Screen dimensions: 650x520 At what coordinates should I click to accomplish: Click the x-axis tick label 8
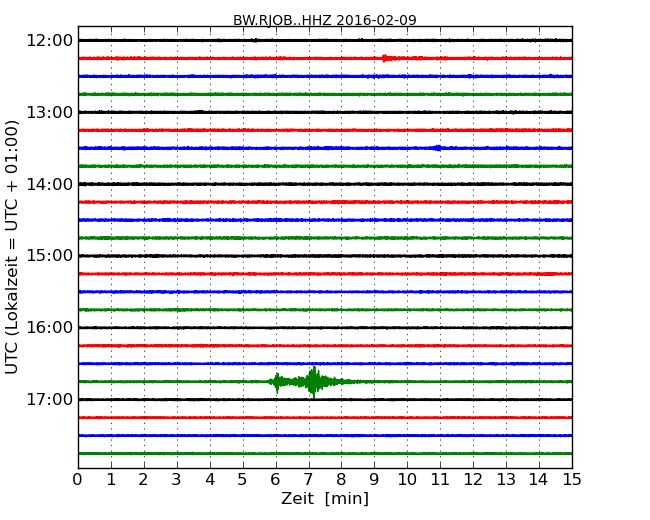342,480
